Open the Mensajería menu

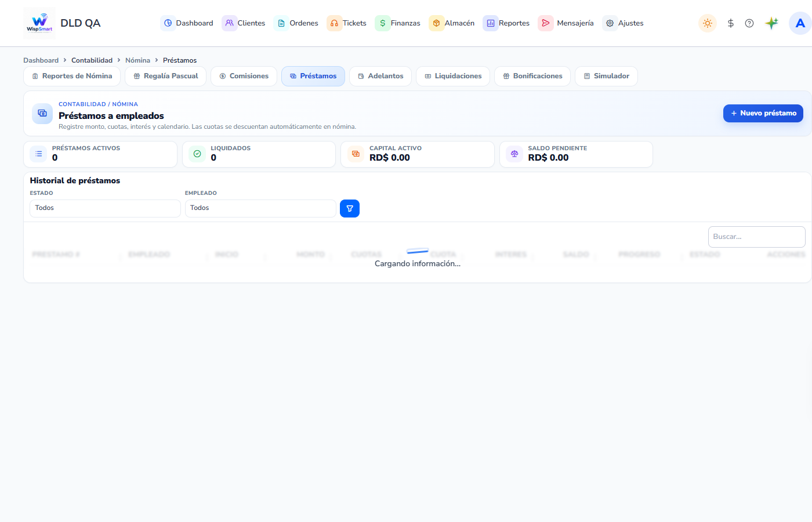(x=566, y=23)
